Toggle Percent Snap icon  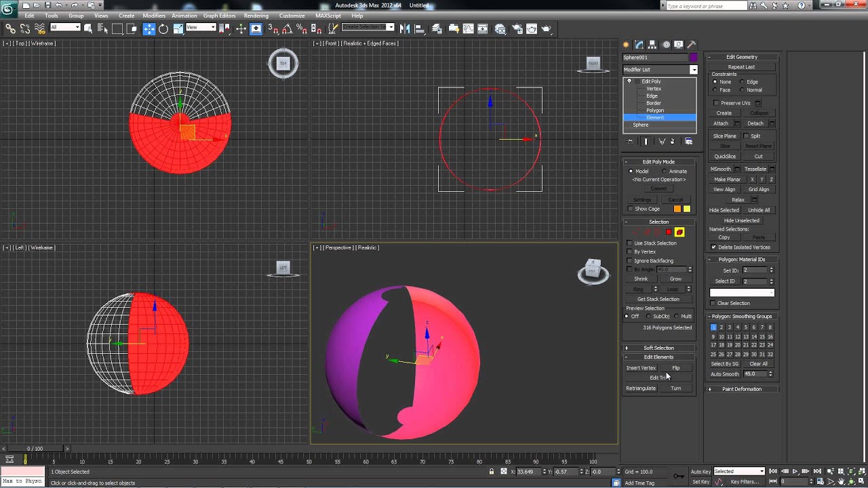coord(302,28)
